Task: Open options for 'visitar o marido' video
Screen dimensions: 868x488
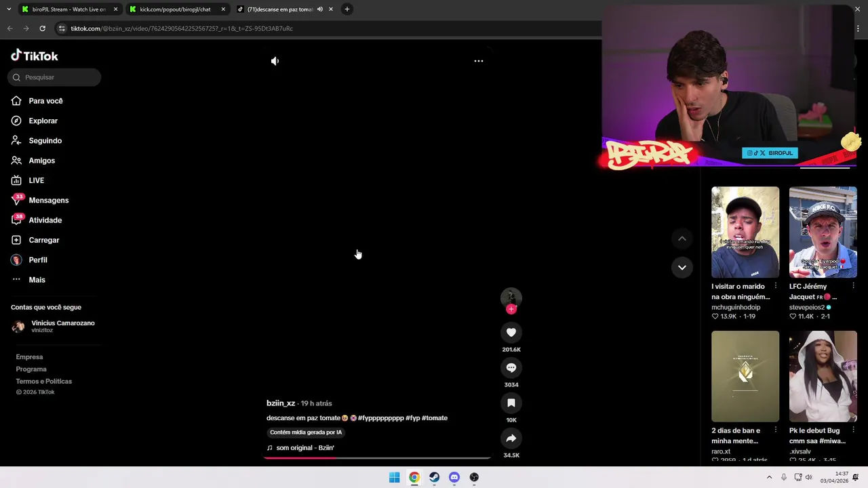Action: click(x=776, y=286)
